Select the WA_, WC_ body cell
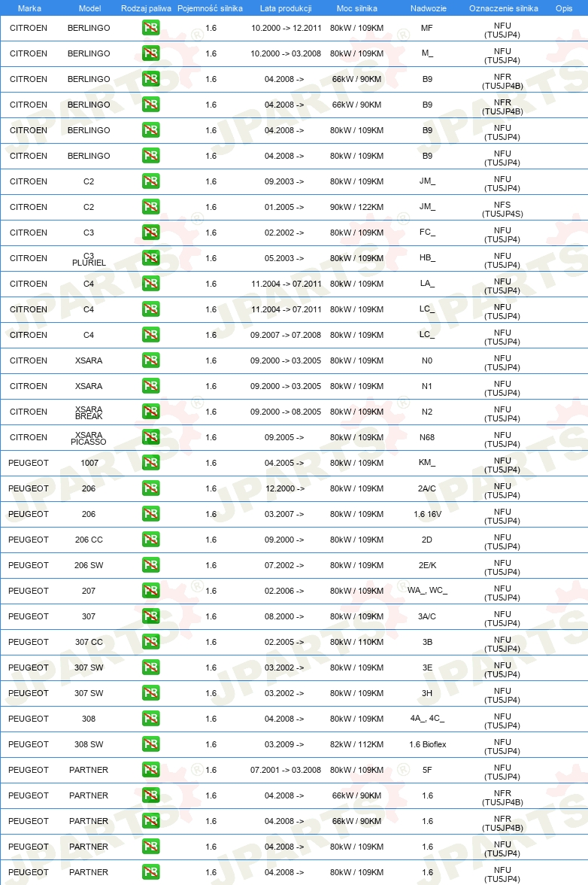588x885 pixels. point(427,590)
